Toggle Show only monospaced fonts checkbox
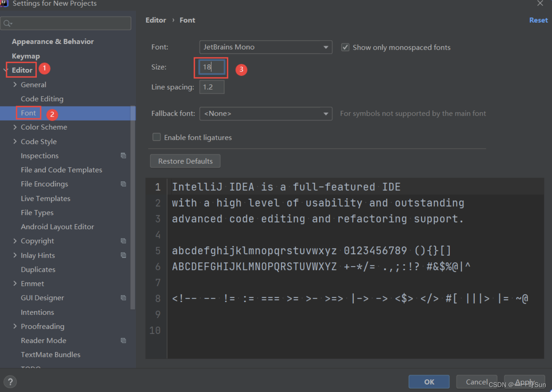This screenshot has height=392, width=552. (x=345, y=47)
